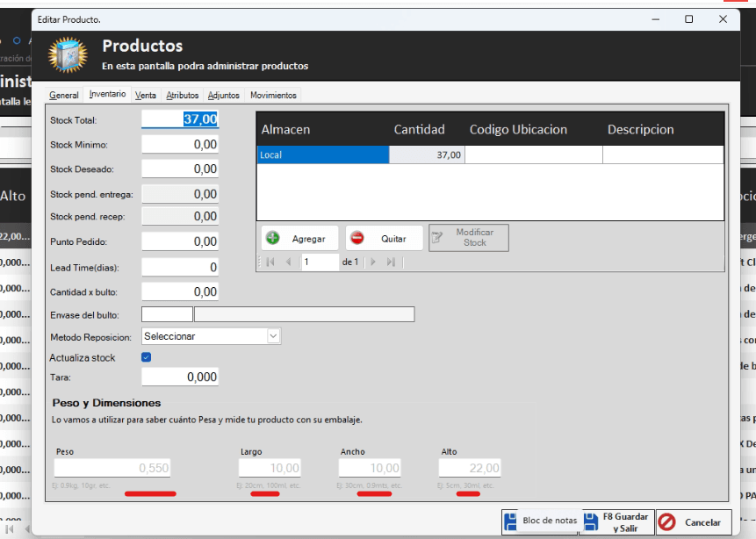
Task: Switch to the Atributos tab
Action: click(183, 95)
